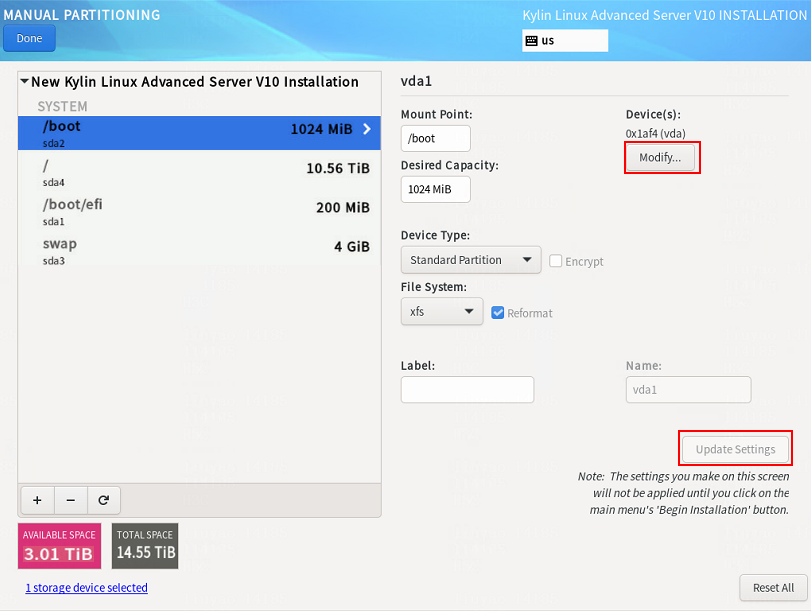This screenshot has width=811, height=611.
Task: Click Update Settings button
Action: tap(735, 449)
